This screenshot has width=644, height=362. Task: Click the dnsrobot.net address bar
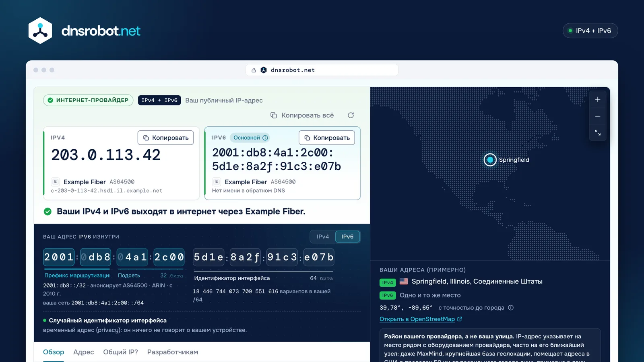coord(322,70)
